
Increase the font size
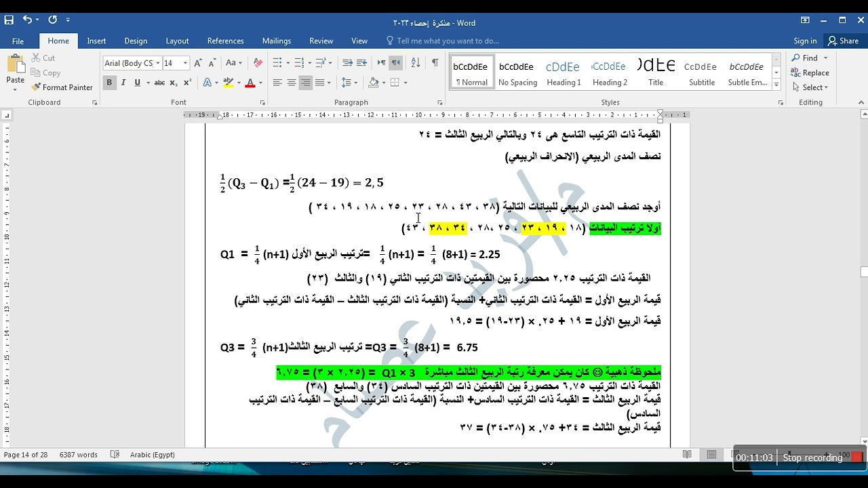tap(198, 63)
